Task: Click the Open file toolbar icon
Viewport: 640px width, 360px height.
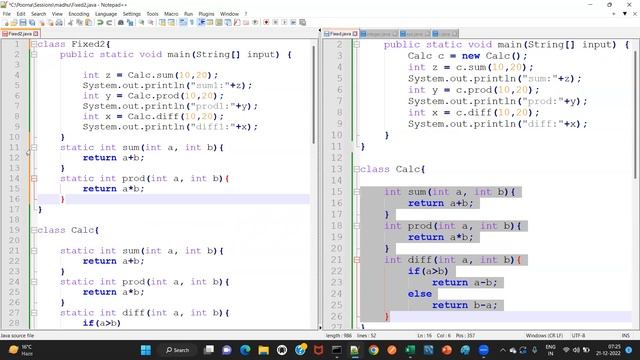Action: [14, 22]
